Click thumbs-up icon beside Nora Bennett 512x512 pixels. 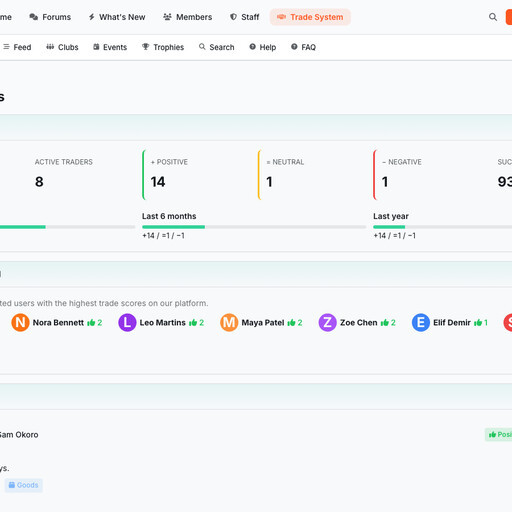tap(91, 323)
